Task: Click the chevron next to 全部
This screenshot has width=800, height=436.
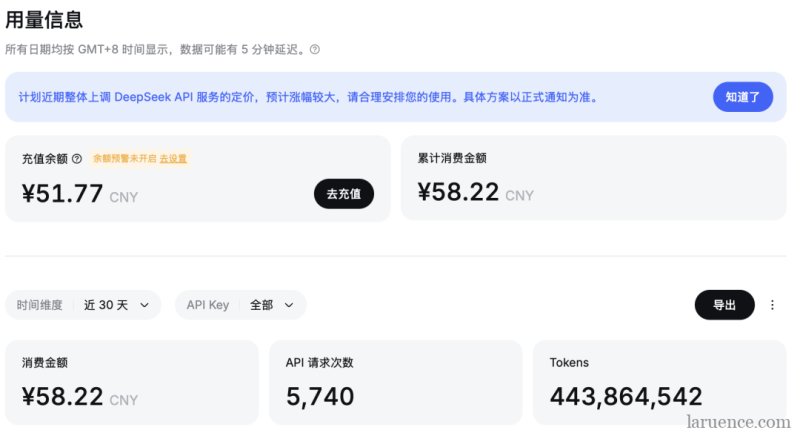Action: 289,305
